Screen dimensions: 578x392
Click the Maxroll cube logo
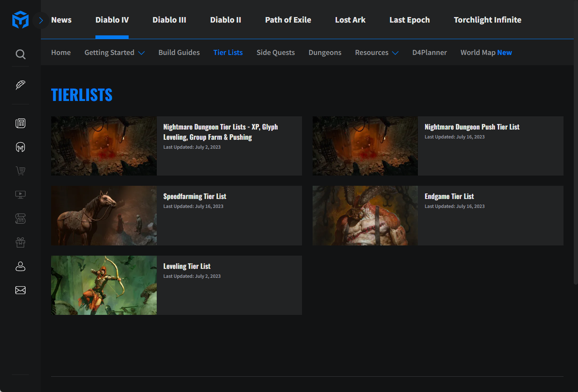point(20,20)
